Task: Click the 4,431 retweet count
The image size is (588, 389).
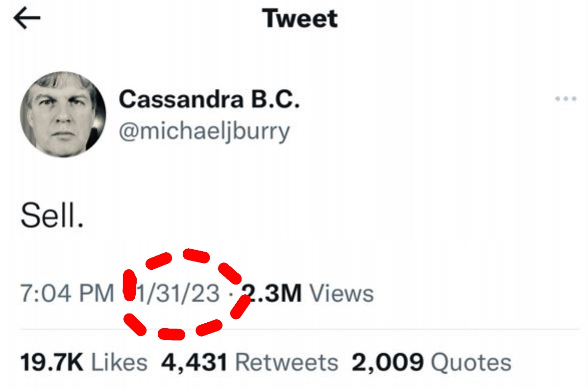Action: [194, 363]
